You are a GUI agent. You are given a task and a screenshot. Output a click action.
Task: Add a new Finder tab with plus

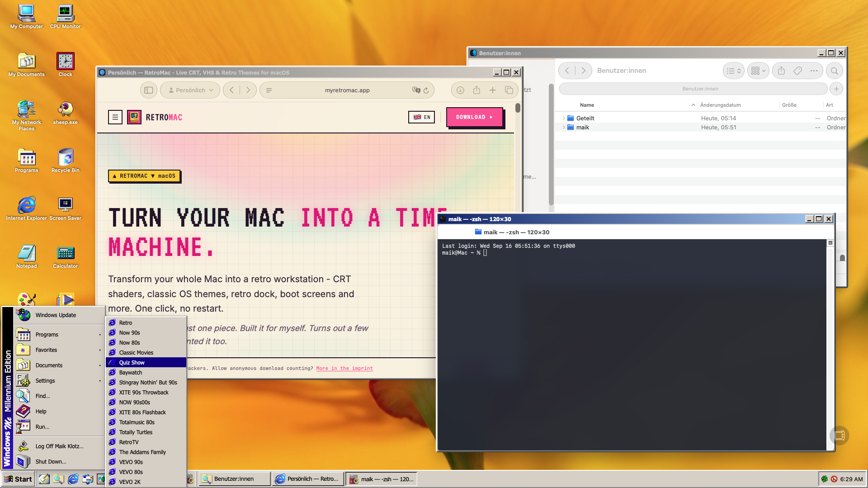click(x=836, y=89)
